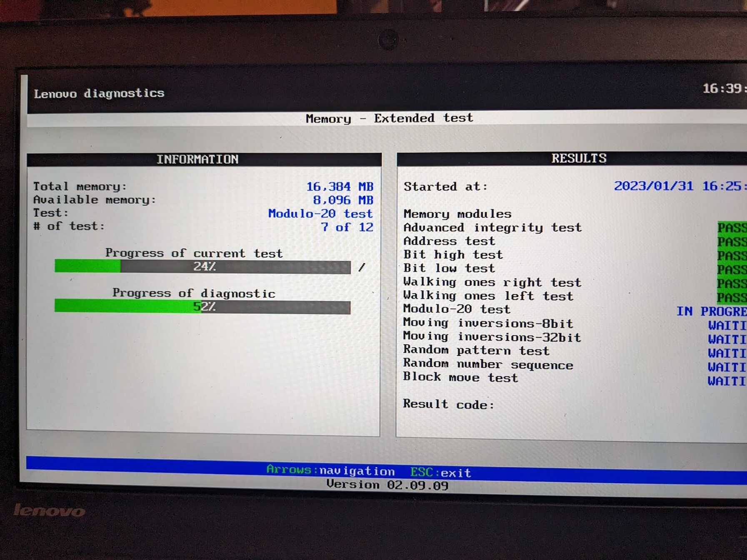Click the 'Random pattern test' row
This screenshot has height=560, width=747.
tap(476, 350)
